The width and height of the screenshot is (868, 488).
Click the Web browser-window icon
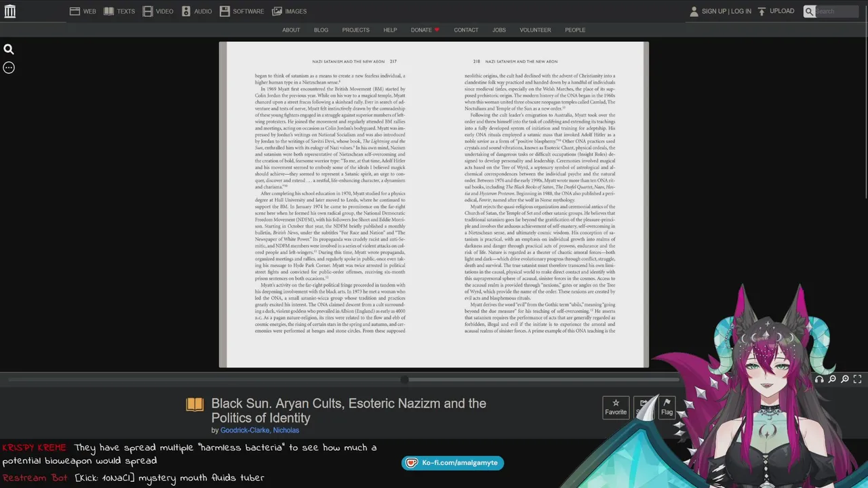75,12
